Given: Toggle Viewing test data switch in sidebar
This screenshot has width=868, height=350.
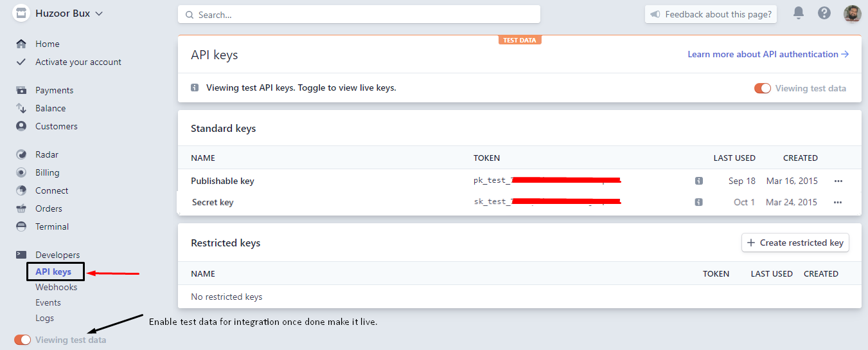Looking at the screenshot, I should coord(22,340).
